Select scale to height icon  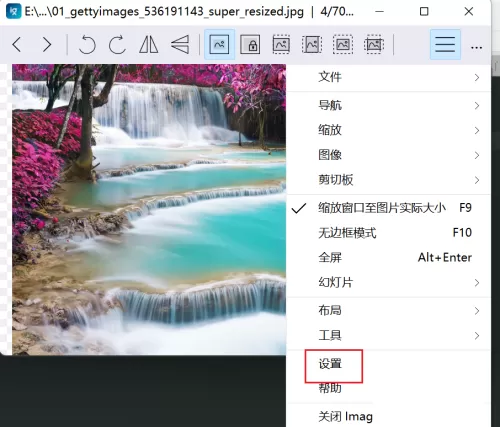312,44
